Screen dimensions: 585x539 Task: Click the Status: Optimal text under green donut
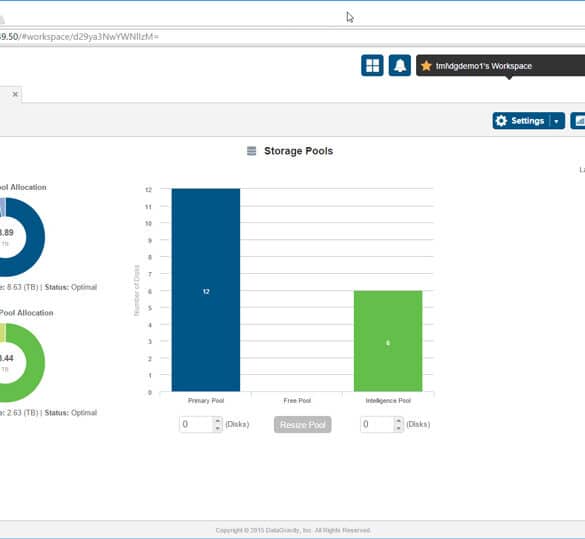pos(71,413)
